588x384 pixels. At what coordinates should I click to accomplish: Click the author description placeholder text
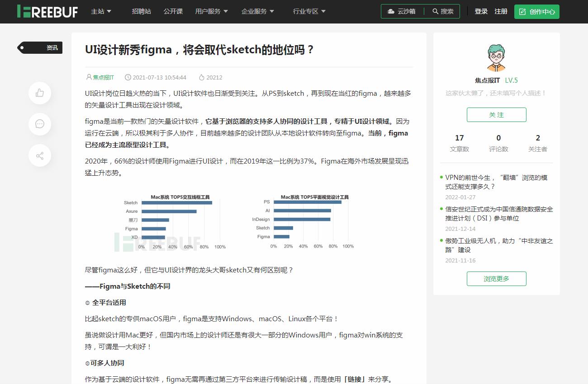point(496,93)
